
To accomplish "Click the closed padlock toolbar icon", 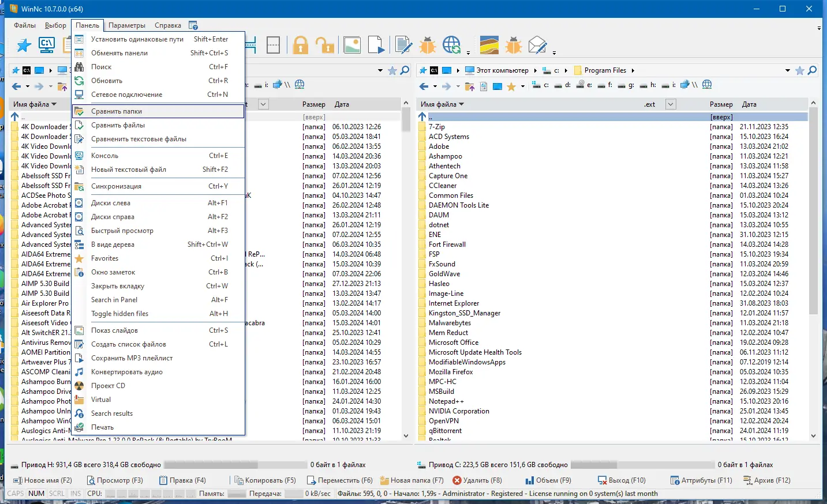I will (x=300, y=45).
